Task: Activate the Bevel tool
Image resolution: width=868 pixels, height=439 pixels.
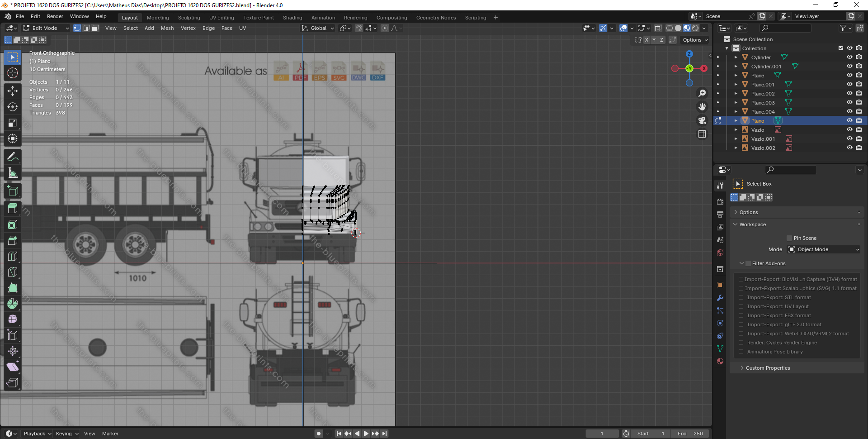Action: coord(13,240)
